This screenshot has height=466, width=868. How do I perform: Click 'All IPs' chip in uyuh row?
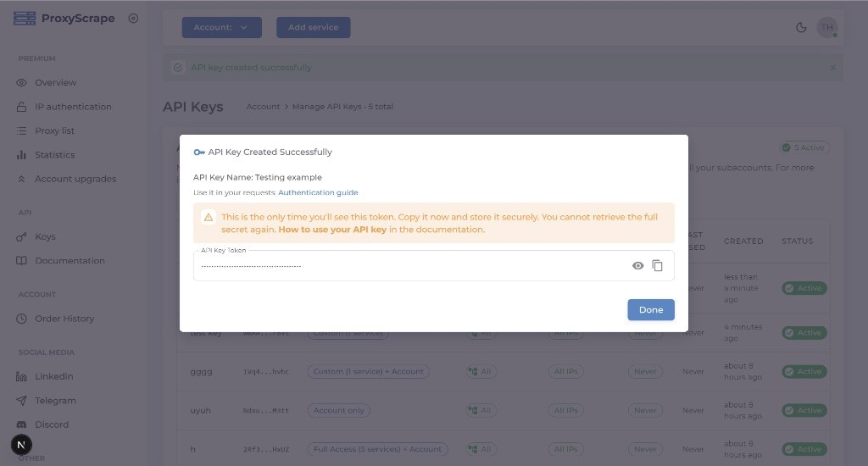click(x=565, y=411)
